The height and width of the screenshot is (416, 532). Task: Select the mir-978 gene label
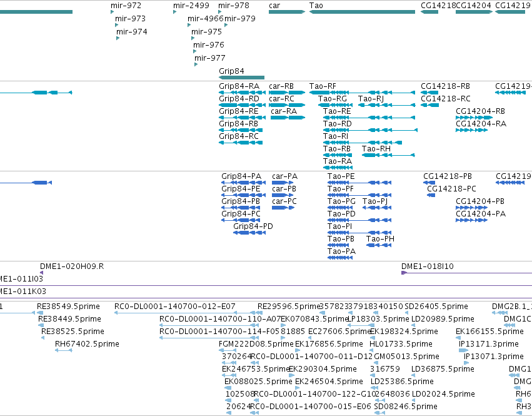click(234, 6)
